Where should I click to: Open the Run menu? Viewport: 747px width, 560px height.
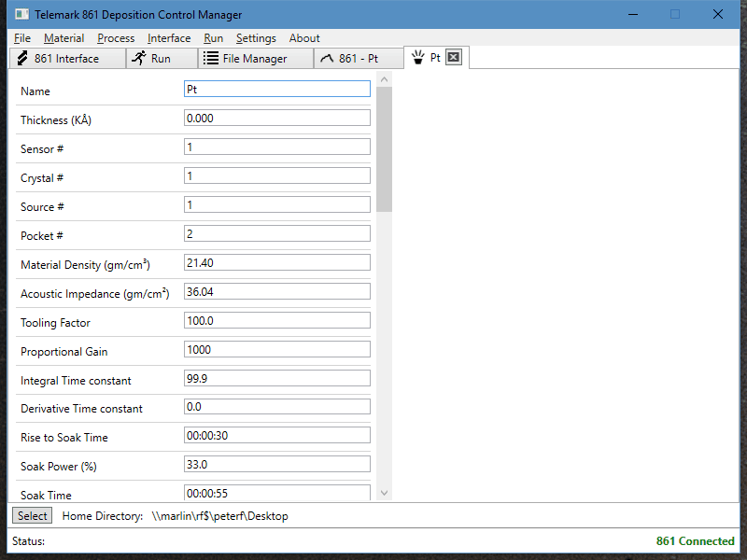(x=214, y=38)
